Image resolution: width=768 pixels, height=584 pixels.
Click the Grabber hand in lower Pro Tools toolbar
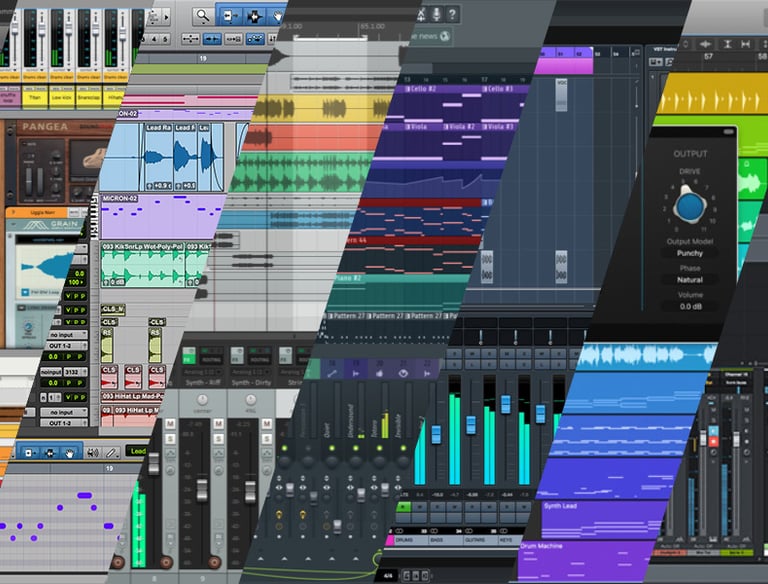69,453
